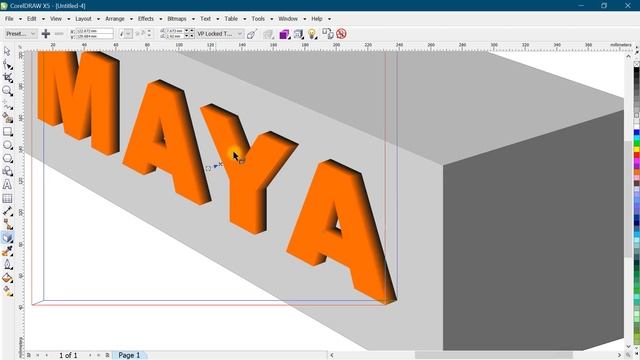Screen dimensions: 640x360
Task: Select the Dimension tool
Action: tap(7, 211)
